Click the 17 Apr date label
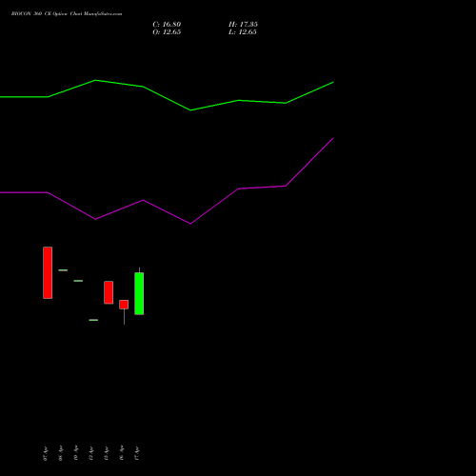The height and width of the screenshot is (476, 476). click(x=136, y=453)
